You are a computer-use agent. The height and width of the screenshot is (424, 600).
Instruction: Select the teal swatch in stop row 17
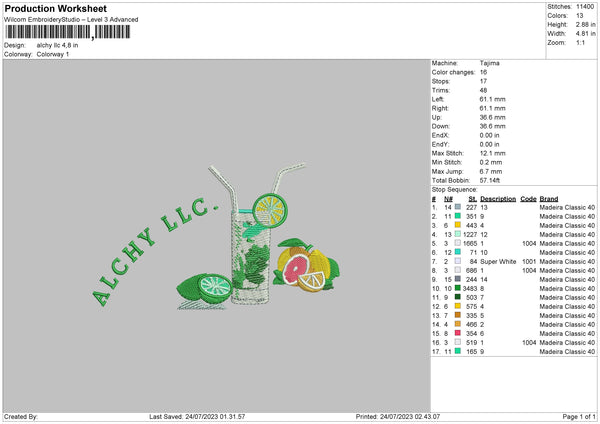(458, 351)
